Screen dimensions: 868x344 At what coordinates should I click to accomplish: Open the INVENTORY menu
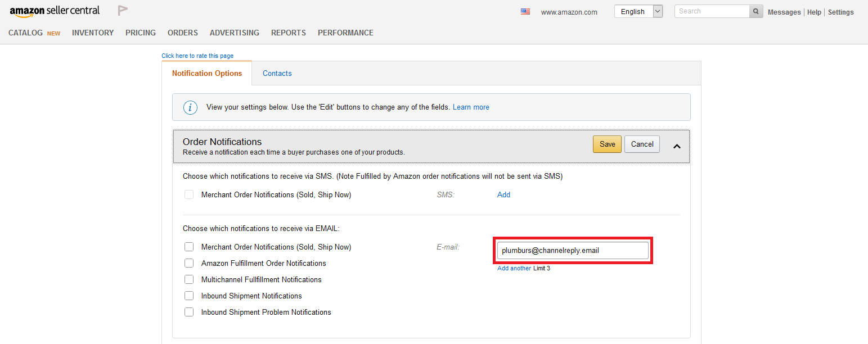pos(93,33)
